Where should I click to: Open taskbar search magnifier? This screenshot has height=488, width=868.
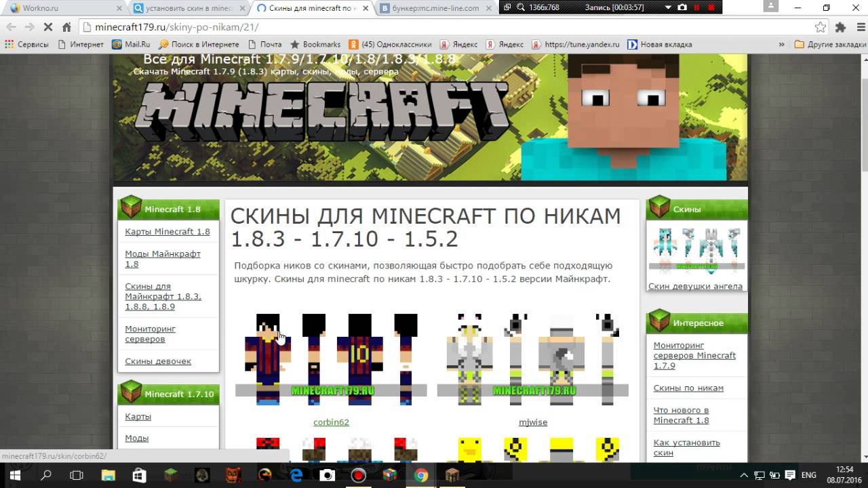coord(46,475)
